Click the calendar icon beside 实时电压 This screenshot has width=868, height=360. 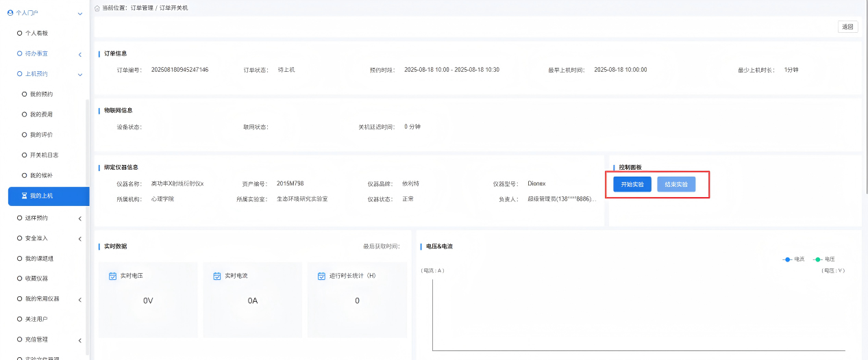coord(113,276)
